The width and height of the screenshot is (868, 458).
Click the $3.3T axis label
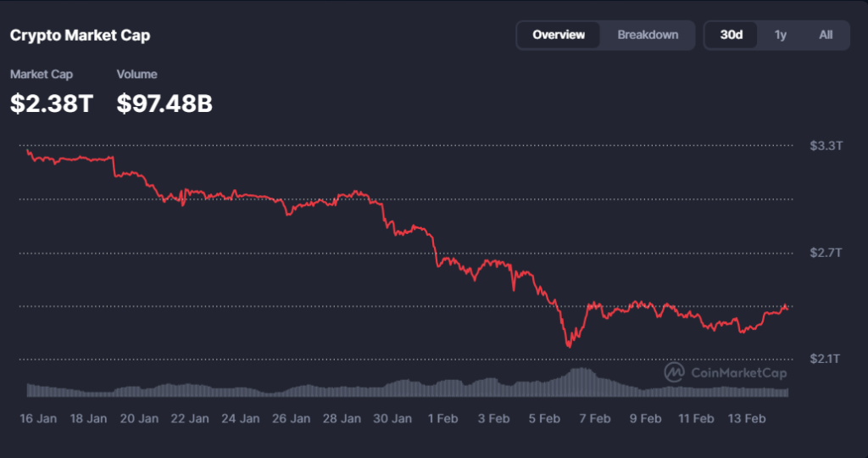(x=825, y=146)
